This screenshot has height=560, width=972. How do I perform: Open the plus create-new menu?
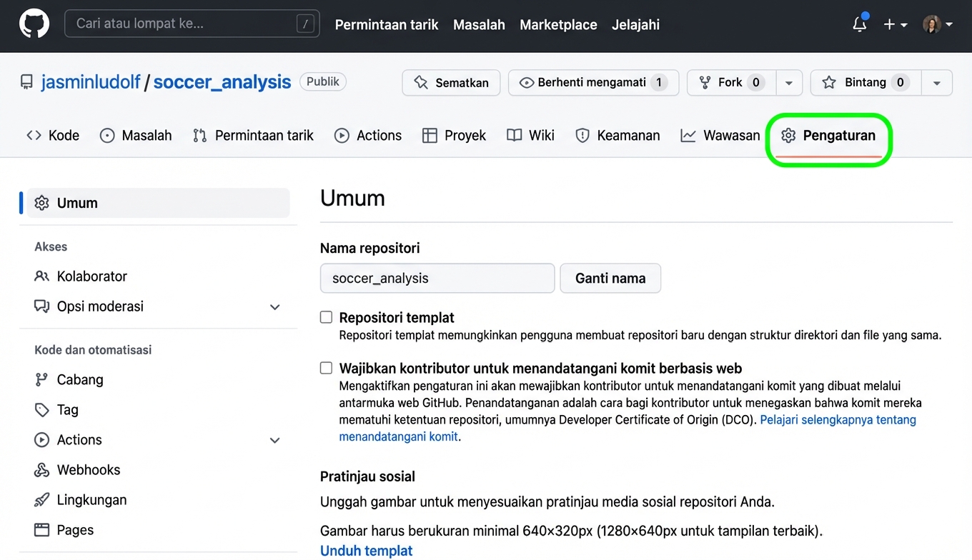[895, 24]
